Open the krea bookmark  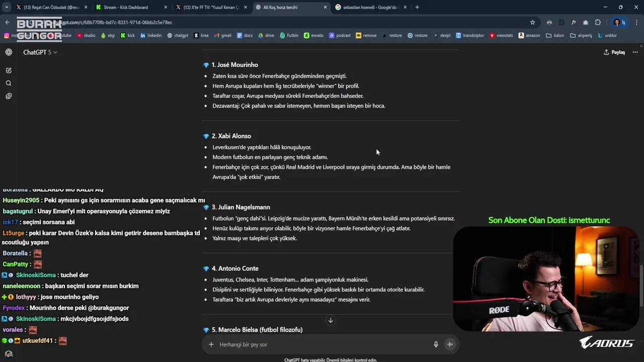pyautogui.click(x=201, y=36)
